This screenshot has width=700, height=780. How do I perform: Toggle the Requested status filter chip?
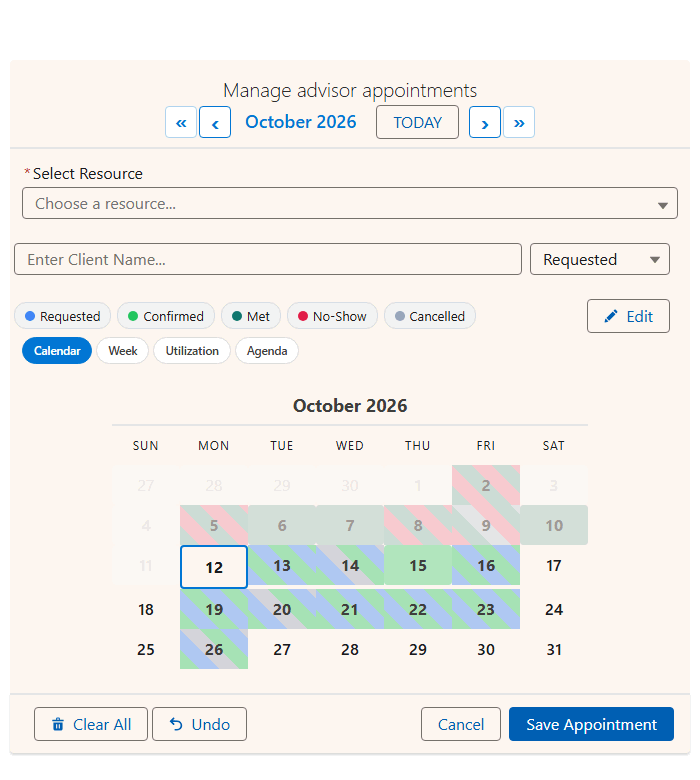tap(63, 316)
